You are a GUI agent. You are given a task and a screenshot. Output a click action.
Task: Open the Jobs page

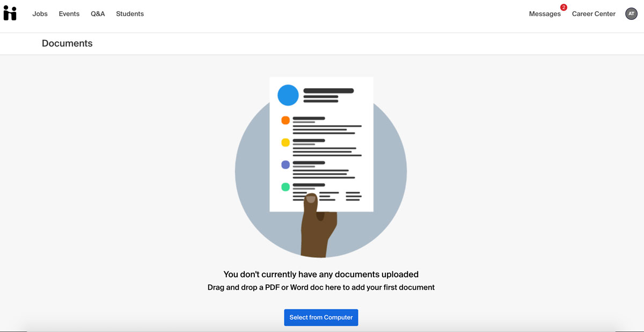[40, 13]
